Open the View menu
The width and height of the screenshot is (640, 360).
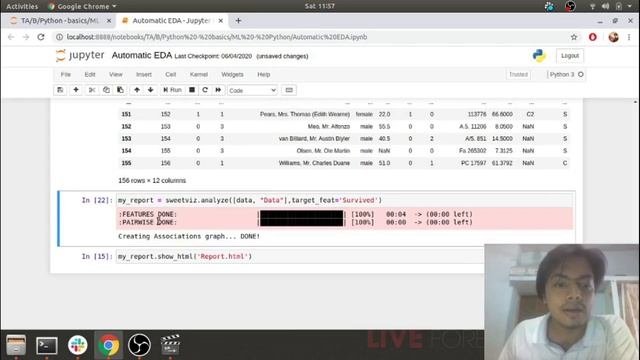[x=116, y=74]
